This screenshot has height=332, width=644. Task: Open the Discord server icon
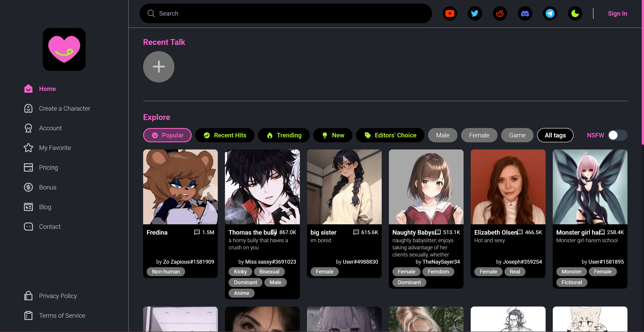pyautogui.click(x=525, y=13)
